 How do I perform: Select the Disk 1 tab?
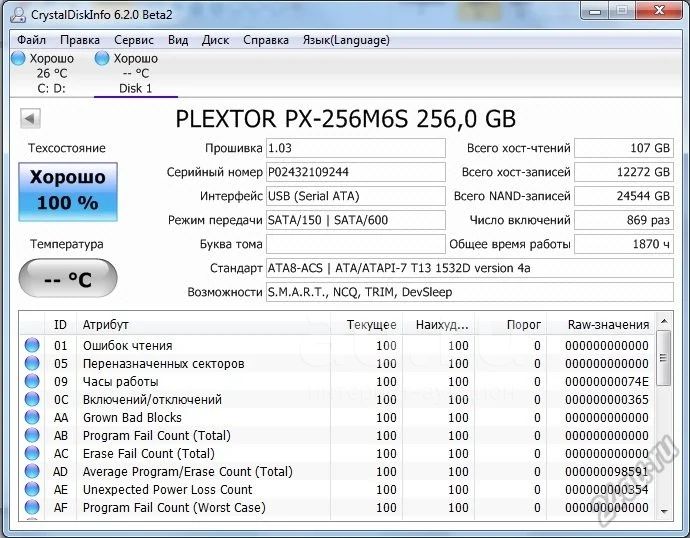point(136,73)
